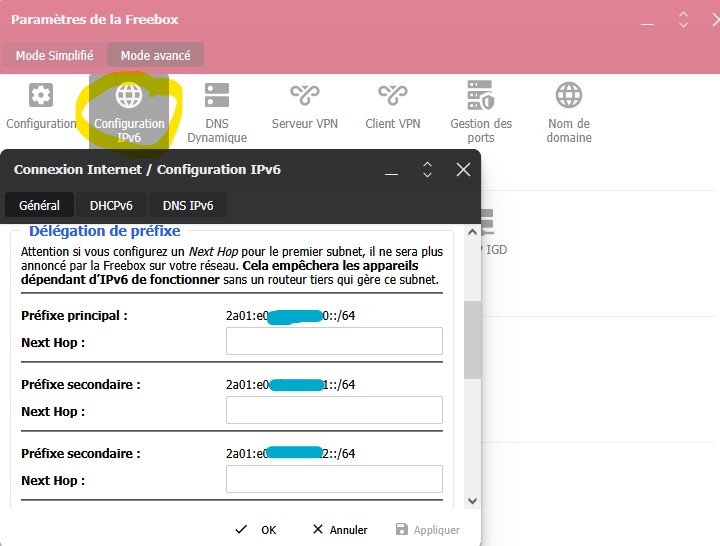The height and width of the screenshot is (546, 720).
Task: Open the IGD icon behind the dialog
Action: (x=488, y=222)
